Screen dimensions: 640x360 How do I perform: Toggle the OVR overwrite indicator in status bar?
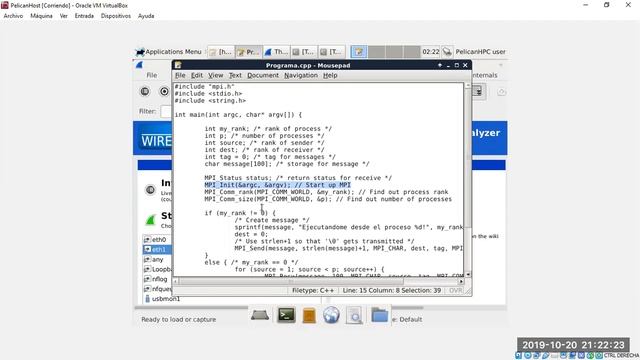point(456,290)
